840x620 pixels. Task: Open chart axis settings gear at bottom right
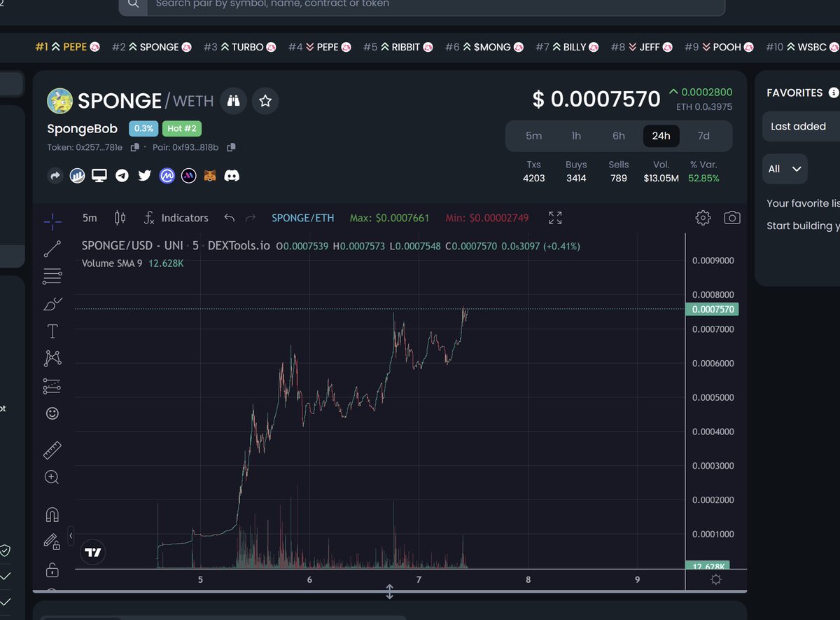point(715,579)
